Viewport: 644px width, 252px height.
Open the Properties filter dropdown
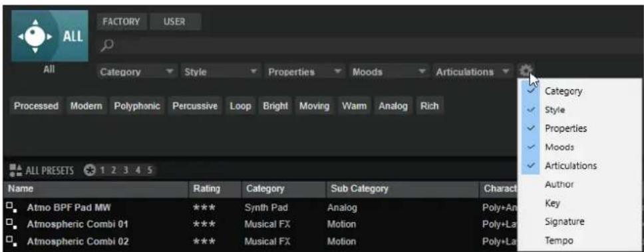click(305, 72)
